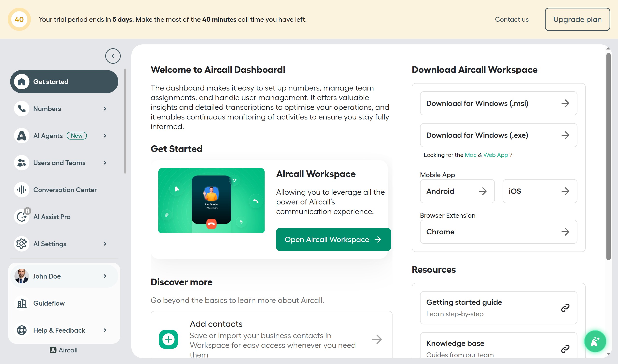618x364 pixels.
Task: Collapse the sidebar with the back chevron
Action: tap(113, 56)
